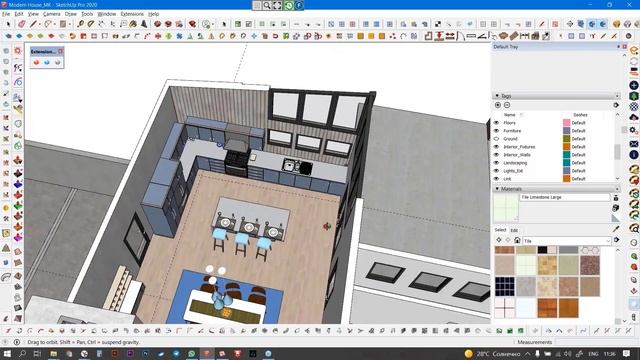The image size is (640, 360).
Task: Hide the Landscaping tag
Action: (496, 163)
